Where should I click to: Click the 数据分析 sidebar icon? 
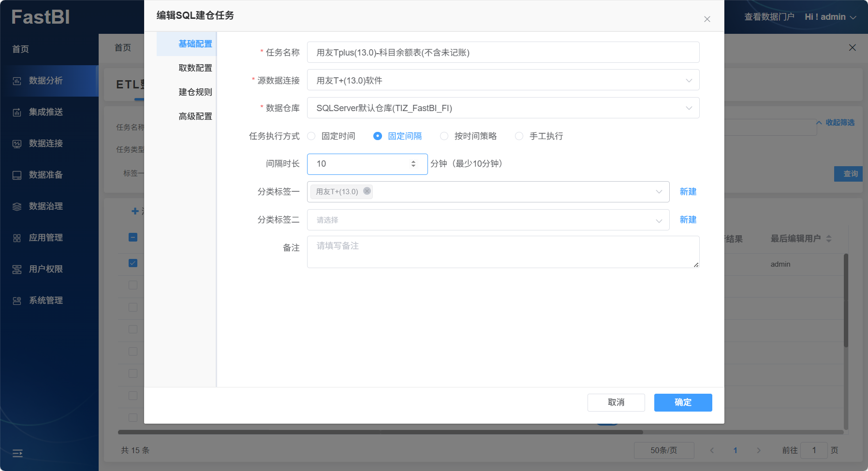coord(17,81)
